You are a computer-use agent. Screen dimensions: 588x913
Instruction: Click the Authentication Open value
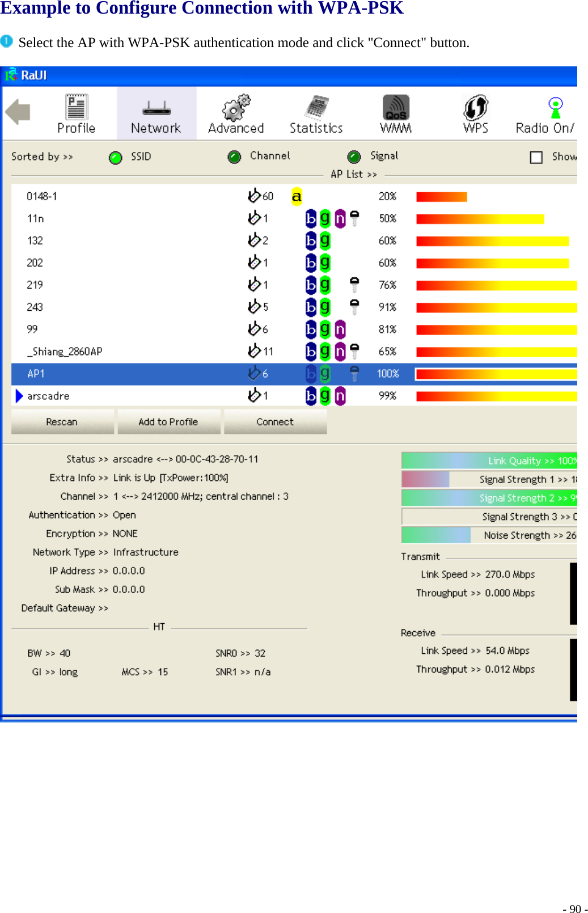click(x=124, y=515)
